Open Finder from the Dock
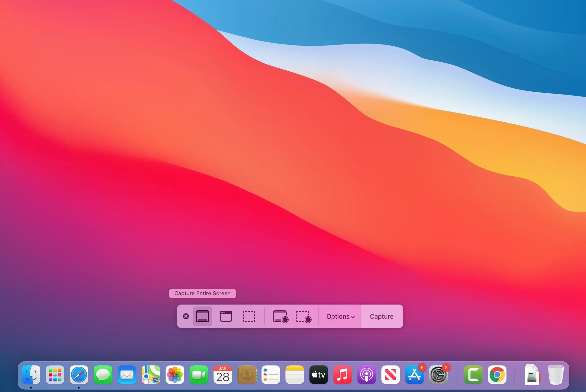 click(31, 374)
